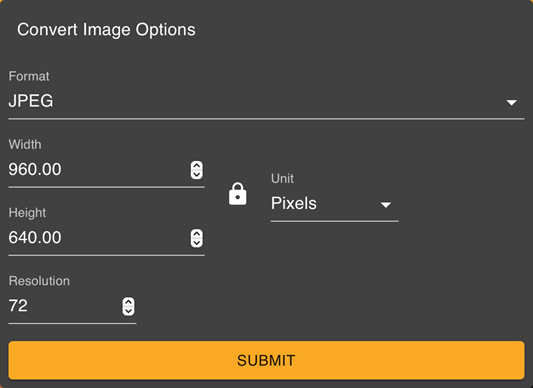Click the Width label

[25, 145]
